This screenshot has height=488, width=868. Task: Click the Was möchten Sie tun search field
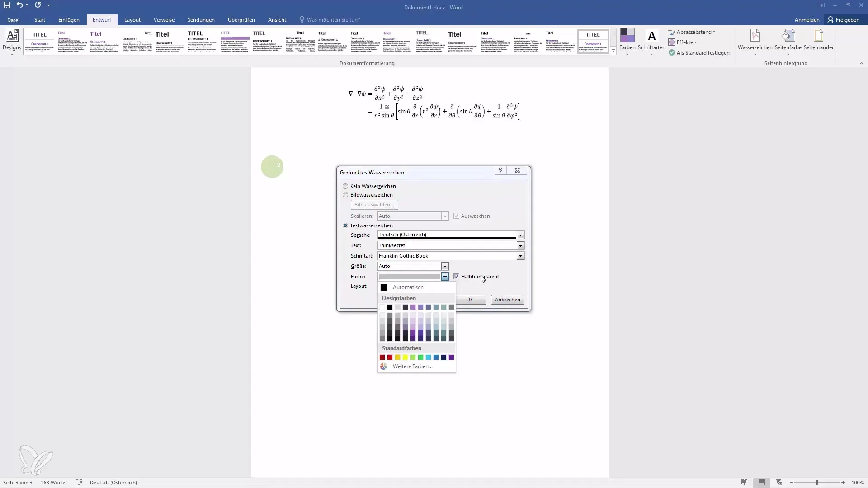coord(333,20)
